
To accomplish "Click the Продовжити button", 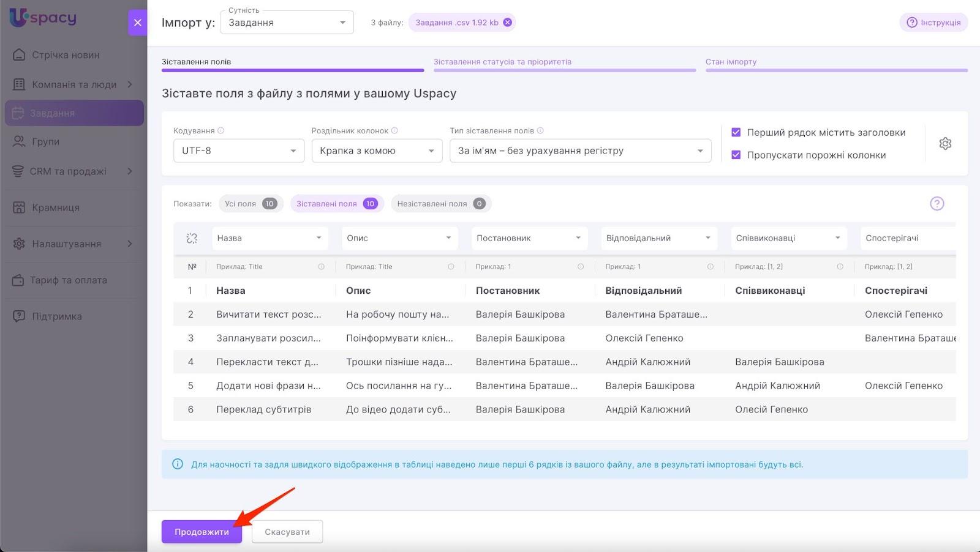I will pyautogui.click(x=202, y=532).
